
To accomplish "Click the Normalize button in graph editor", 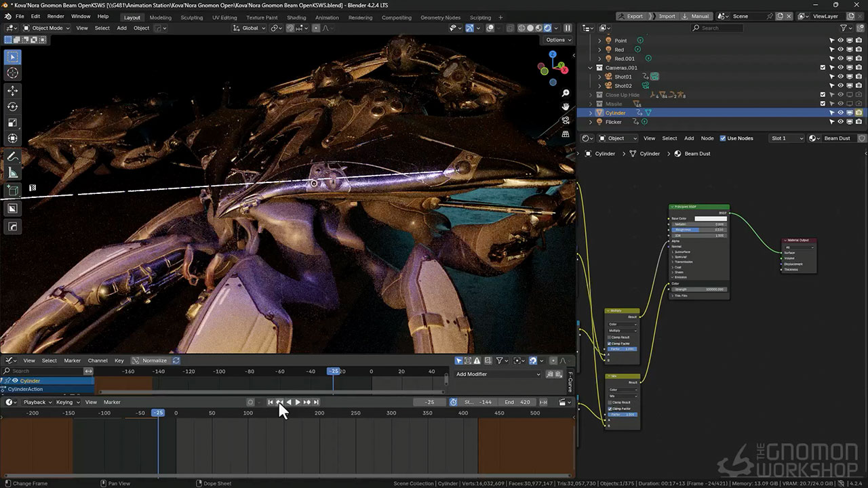I will tap(154, 361).
